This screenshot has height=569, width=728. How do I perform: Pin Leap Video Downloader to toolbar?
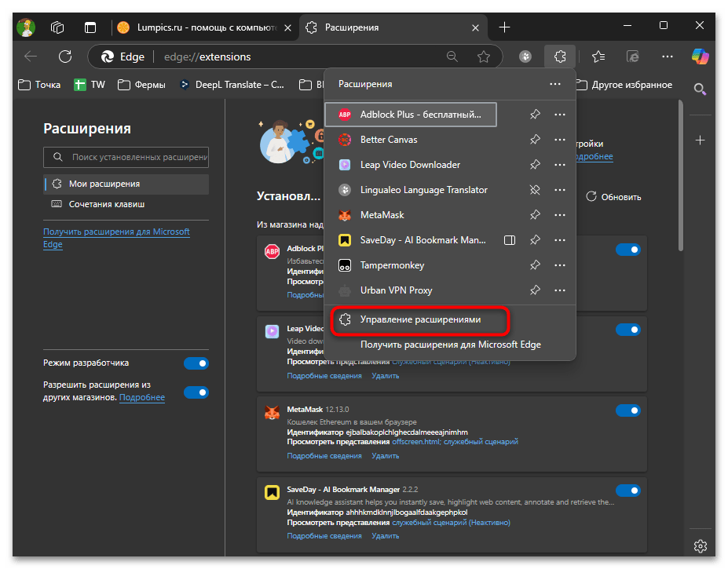point(535,165)
